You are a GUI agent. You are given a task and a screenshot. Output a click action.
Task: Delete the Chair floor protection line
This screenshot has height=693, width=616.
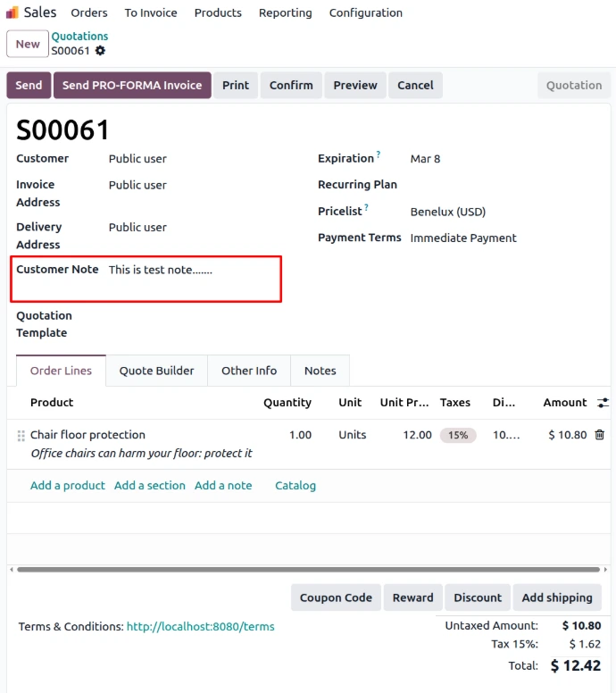(x=599, y=435)
